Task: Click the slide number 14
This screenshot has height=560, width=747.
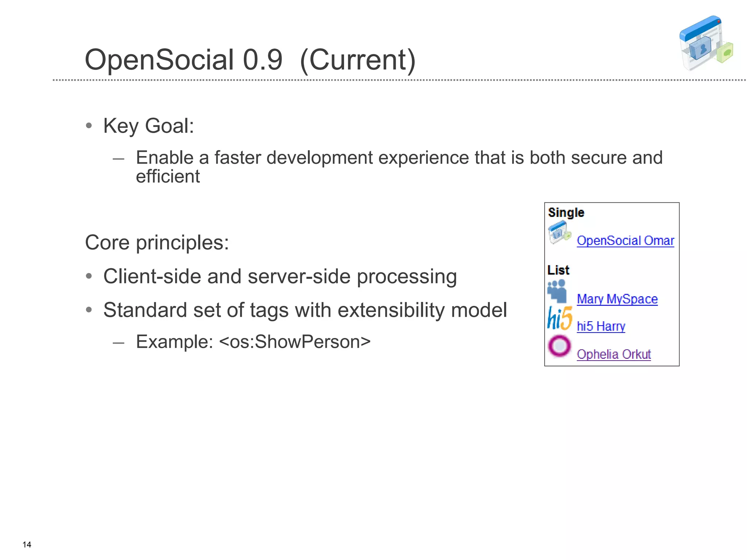Action: 27,545
